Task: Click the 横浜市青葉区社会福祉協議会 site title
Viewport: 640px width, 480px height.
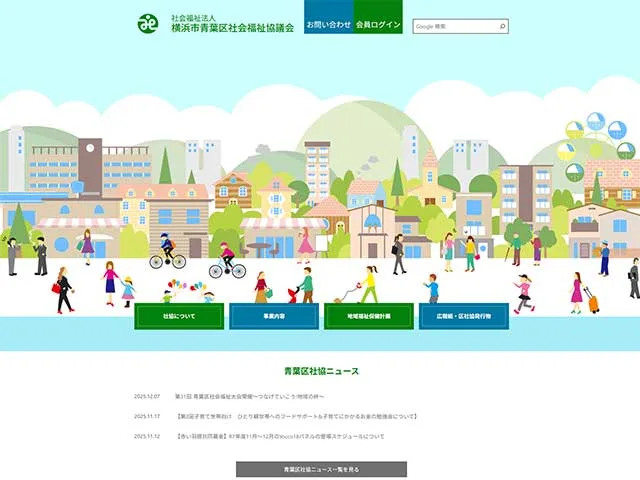Action: 232,27
